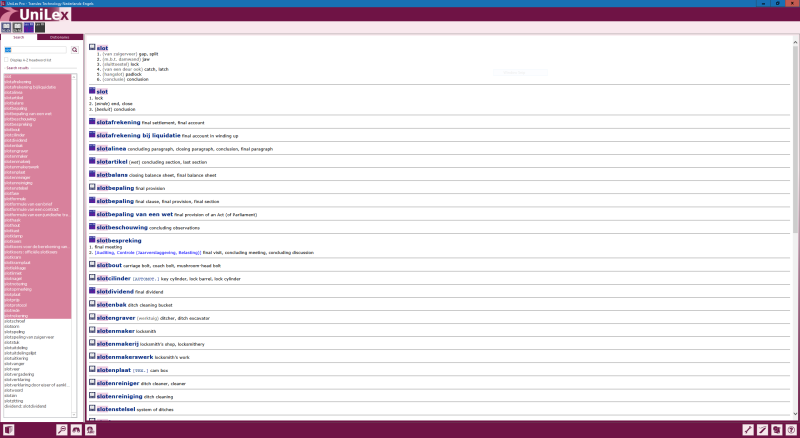Click the magnifier search button beside the input
The width and height of the screenshot is (800, 438).
pos(74,50)
